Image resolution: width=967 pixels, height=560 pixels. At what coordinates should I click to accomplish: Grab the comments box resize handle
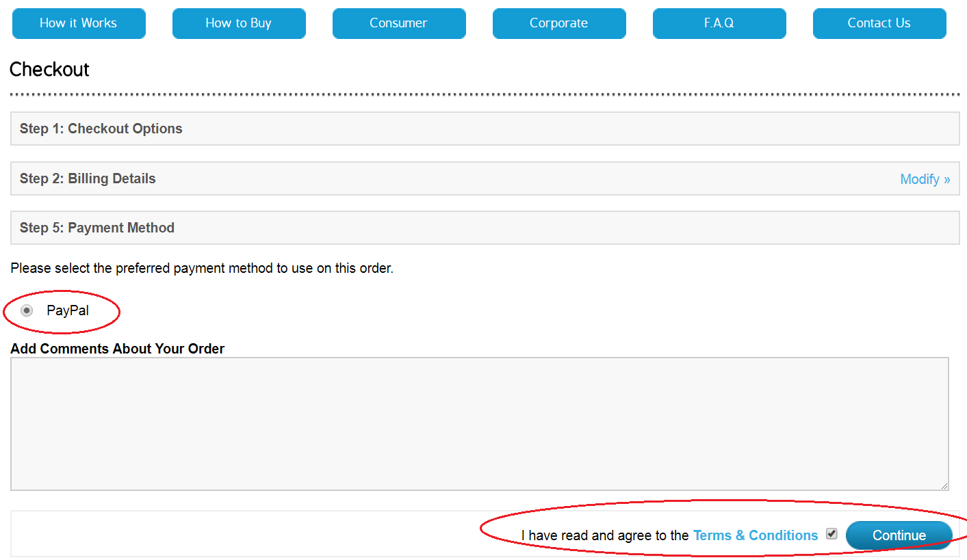944,485
